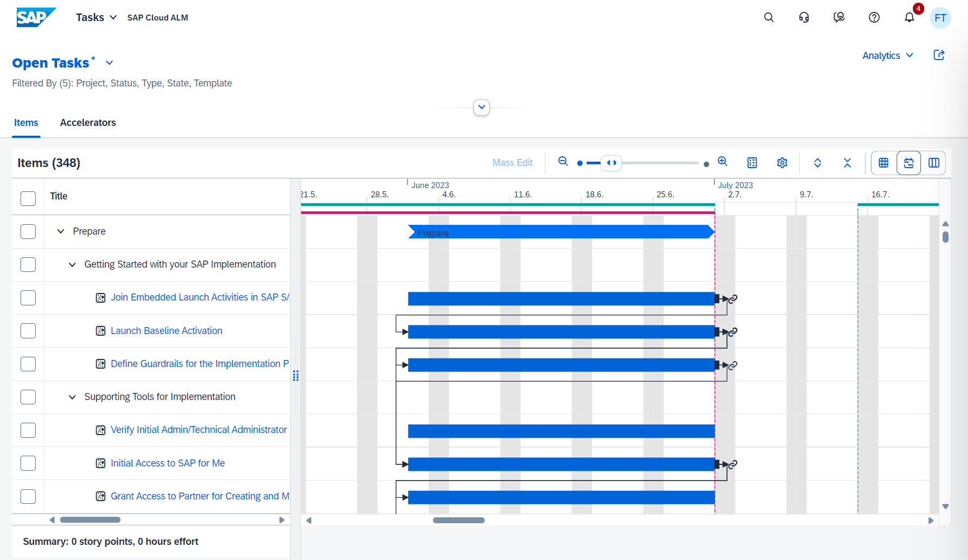The image size is (968, 560).
Task: Show the Gantt chart legend
Action: 752,162
